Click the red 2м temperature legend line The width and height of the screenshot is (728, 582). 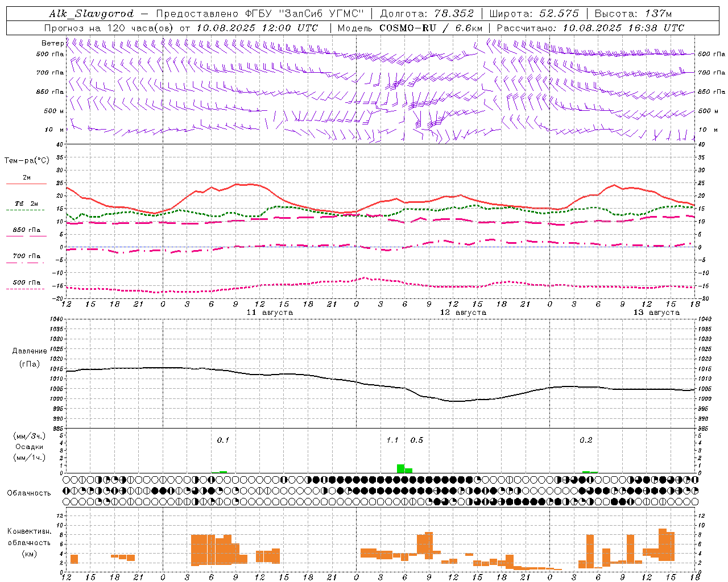(x=26, y=184)
